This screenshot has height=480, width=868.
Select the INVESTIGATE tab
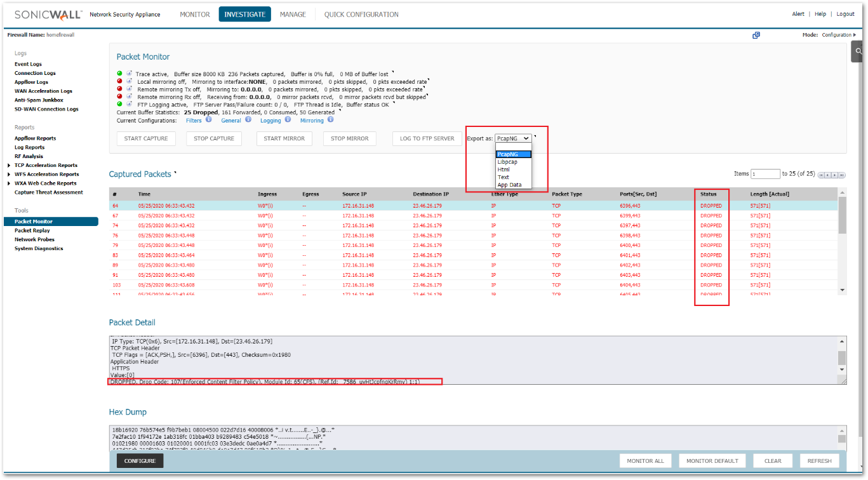click(x=245, y=14)
